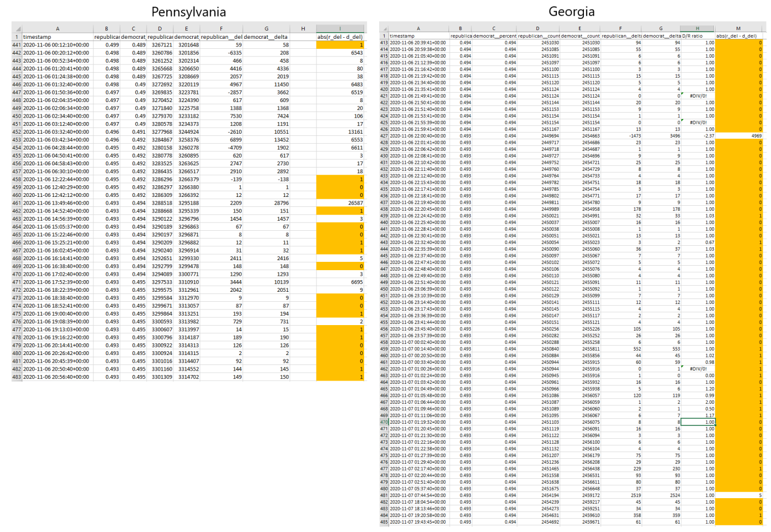Click Pennsylvania header cell 'timestamp'

pos(57,37)
